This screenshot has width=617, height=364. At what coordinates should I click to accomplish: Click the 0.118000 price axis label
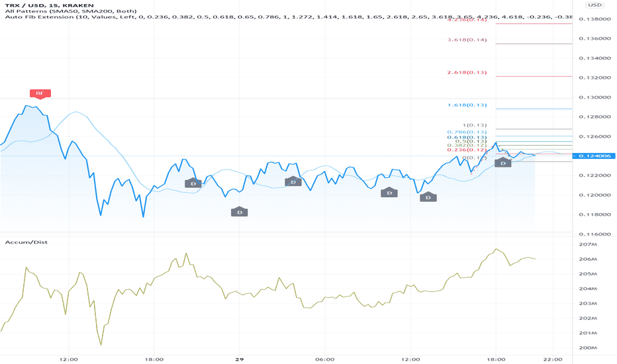coord(595,215)
